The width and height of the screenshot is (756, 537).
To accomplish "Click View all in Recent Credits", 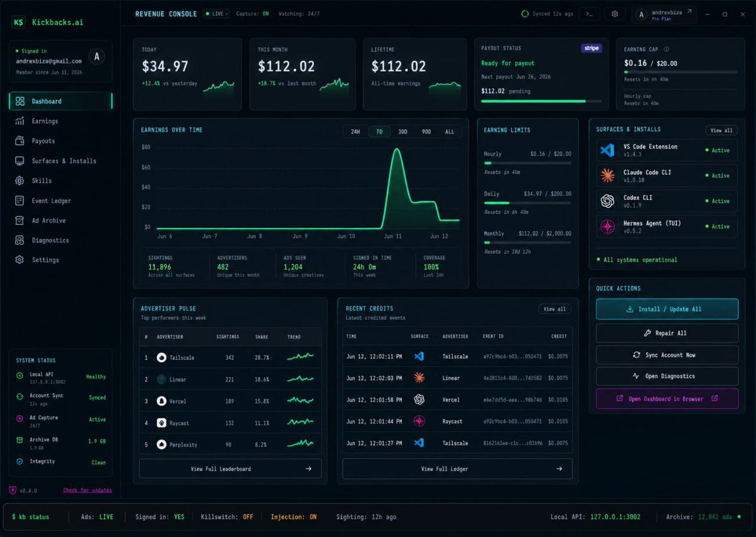I will click(554, 309).
